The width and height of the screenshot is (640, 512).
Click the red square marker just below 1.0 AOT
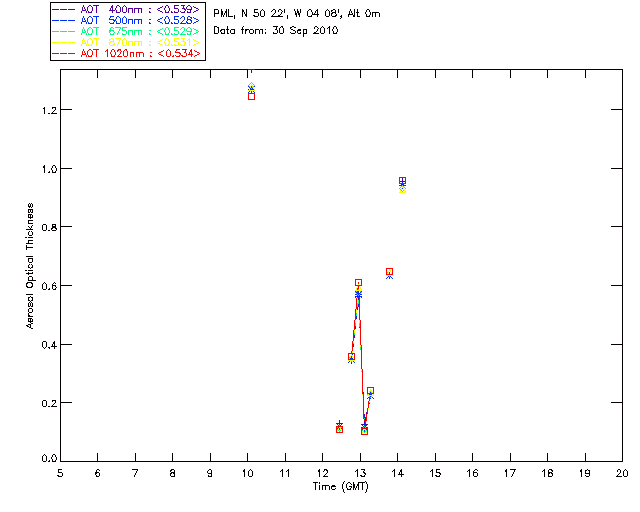[x=402, y=180]
